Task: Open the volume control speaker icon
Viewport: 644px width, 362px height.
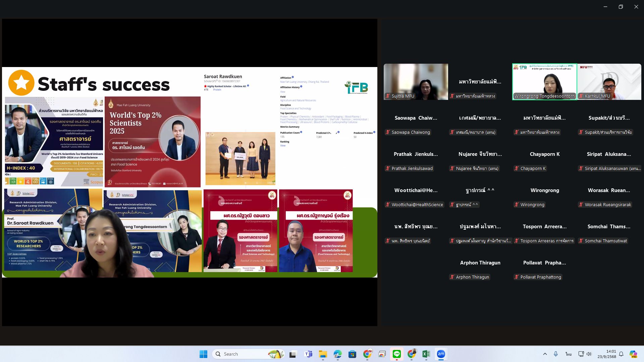Action: tap(589, 354)
